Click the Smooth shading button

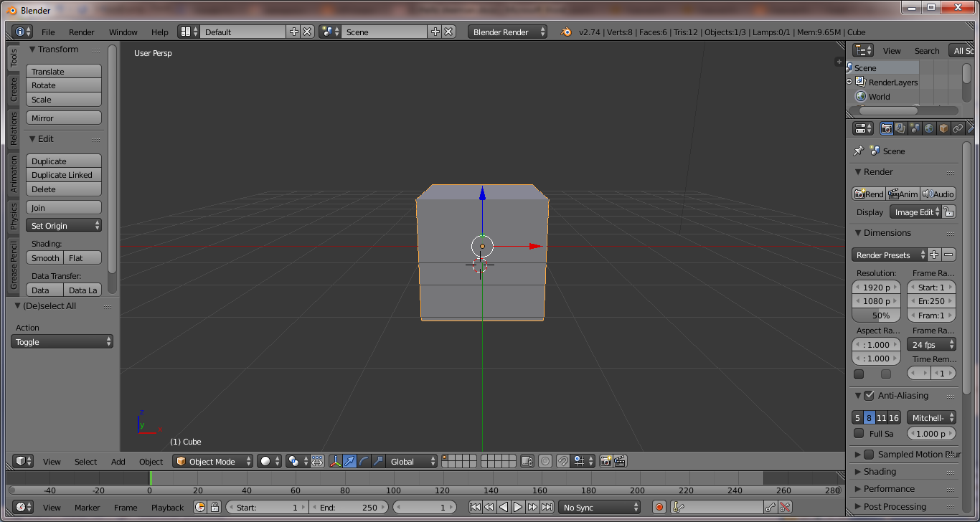tap(45, 258)
